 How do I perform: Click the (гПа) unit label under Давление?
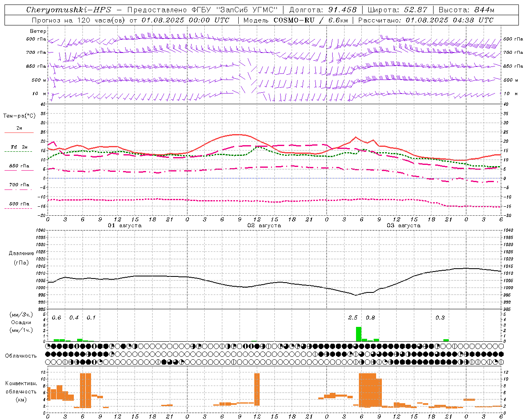(21, 263)
